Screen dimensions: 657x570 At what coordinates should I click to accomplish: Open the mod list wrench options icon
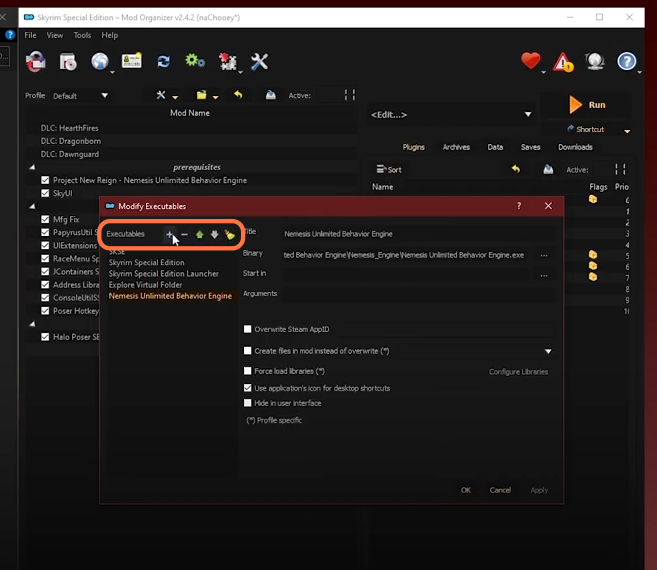click(x=161, y=95)
